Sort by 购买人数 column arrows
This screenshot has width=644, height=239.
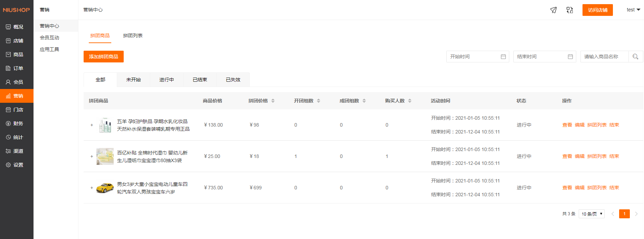tap(410, 101)
